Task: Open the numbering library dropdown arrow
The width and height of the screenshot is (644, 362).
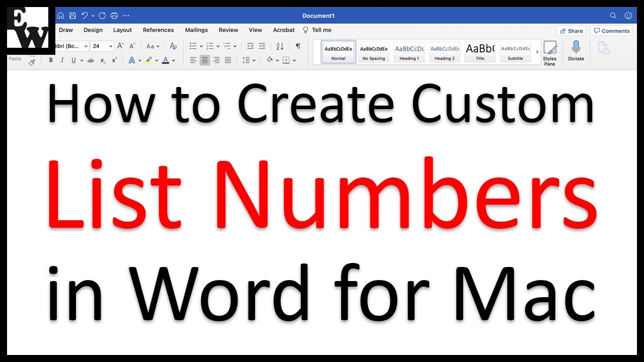Action: pos(218,47)
